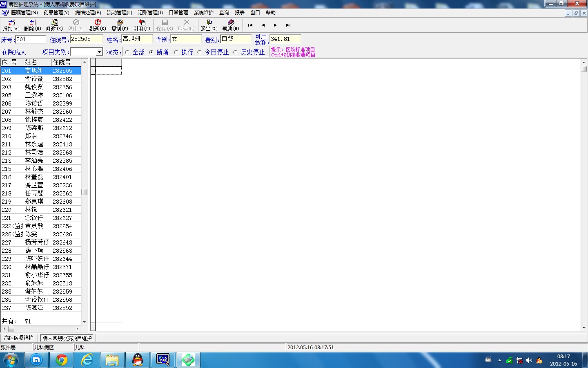Open the 系统维护 menu
Image resolution: width=588 pixels, height=368 pixels.
(x=204, y=13)
